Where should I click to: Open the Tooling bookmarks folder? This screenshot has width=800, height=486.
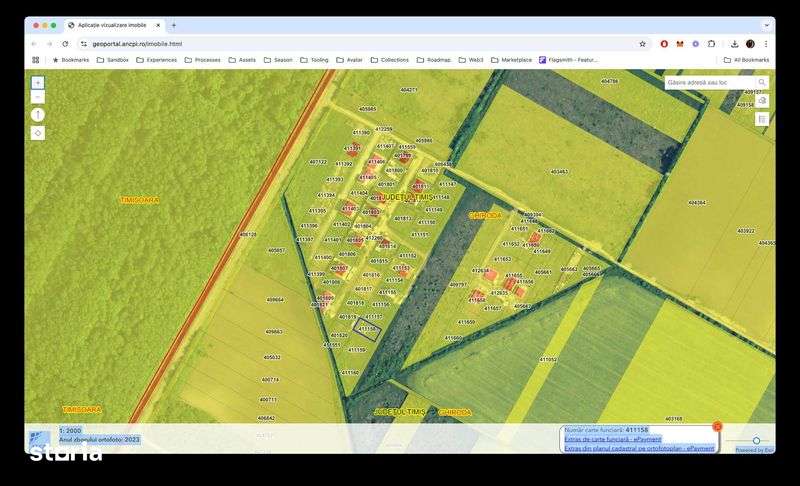314,60
